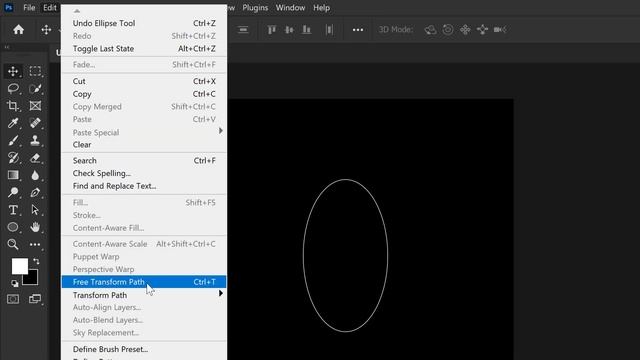The height and width of the screenshot is (360, 640).
Task: Choose Toggle Last State
Action: pyautogui.click(x=144, y=49)
